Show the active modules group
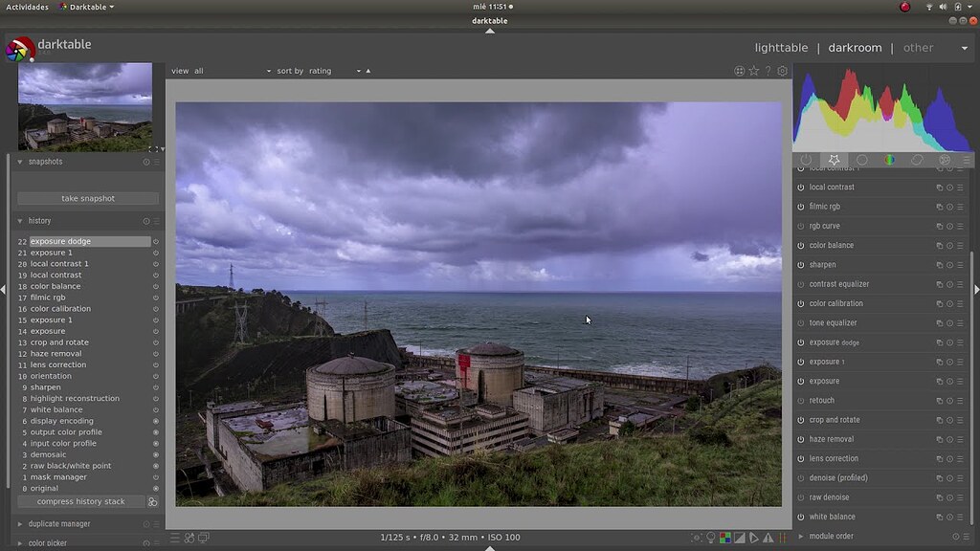Screen dimensions: 980x551 coord(805,161)
